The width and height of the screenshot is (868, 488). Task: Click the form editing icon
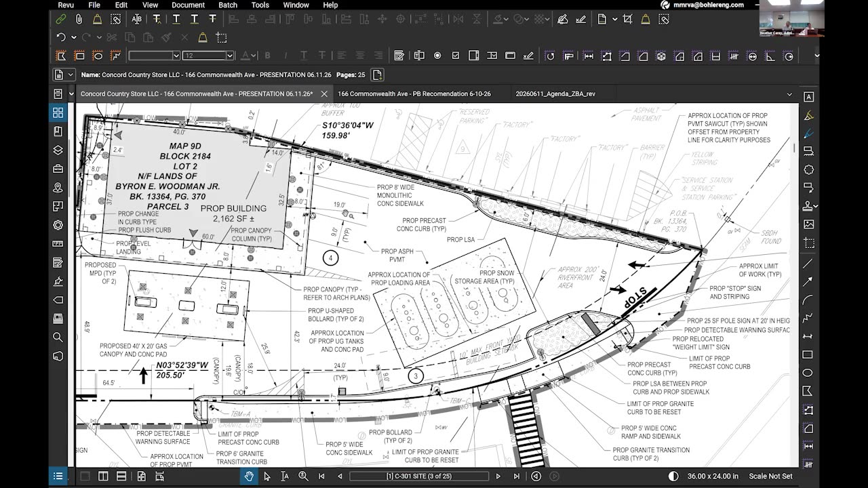[399, 56]
